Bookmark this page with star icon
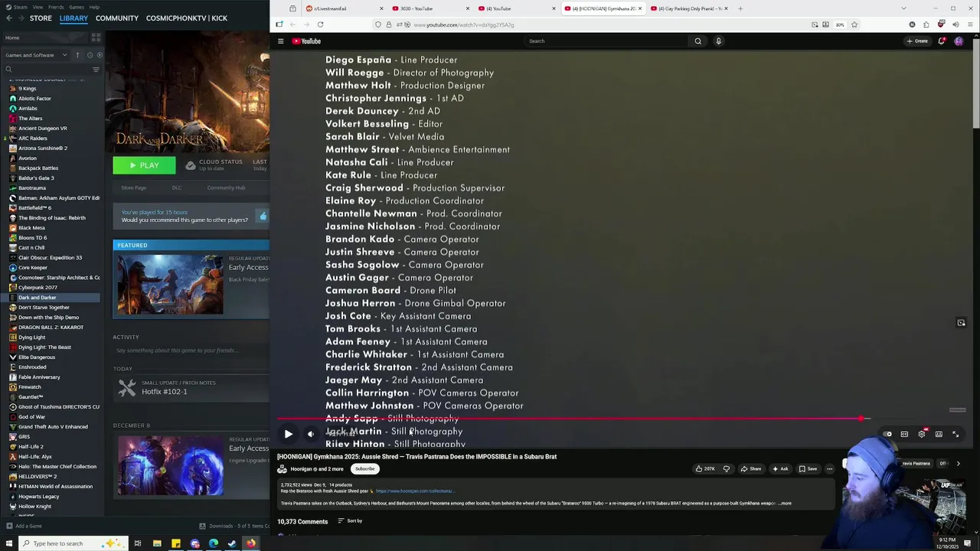 click(x=854, y=24)
